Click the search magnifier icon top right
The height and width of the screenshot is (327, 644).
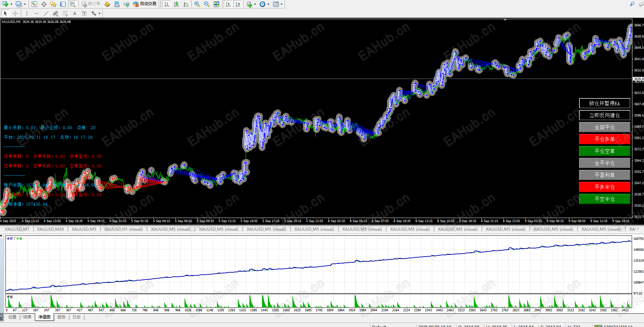click(632, 4)
